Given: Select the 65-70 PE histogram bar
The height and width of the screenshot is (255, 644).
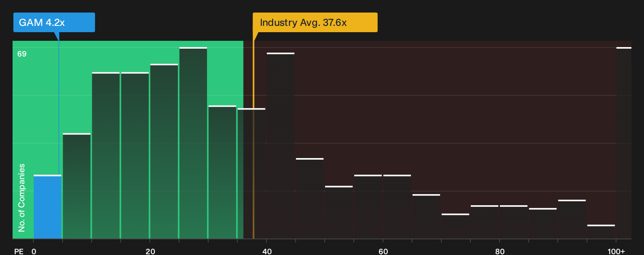Looking at the screenshot, I should point(426,217).
